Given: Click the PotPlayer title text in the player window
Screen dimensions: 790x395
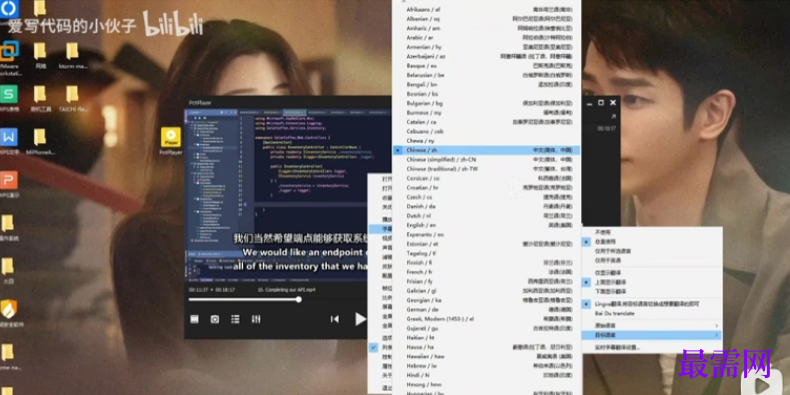Looking at the screenshot, I should 200,103.
